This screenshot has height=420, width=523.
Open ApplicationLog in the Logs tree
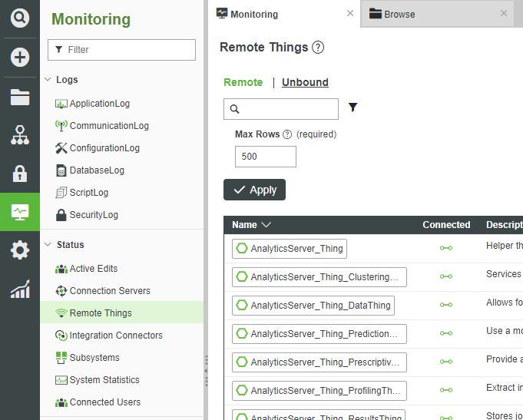point(99,104)
